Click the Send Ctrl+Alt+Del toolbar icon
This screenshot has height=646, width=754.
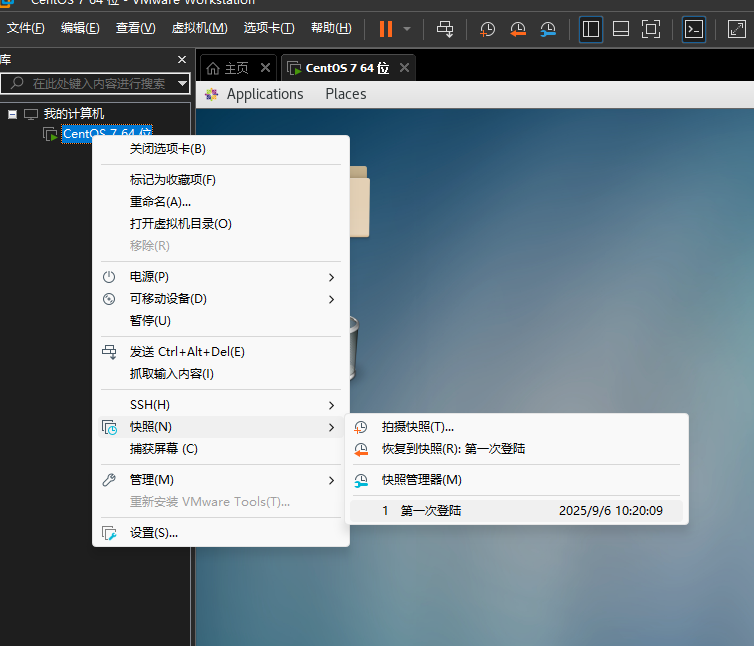click(445, 29)
